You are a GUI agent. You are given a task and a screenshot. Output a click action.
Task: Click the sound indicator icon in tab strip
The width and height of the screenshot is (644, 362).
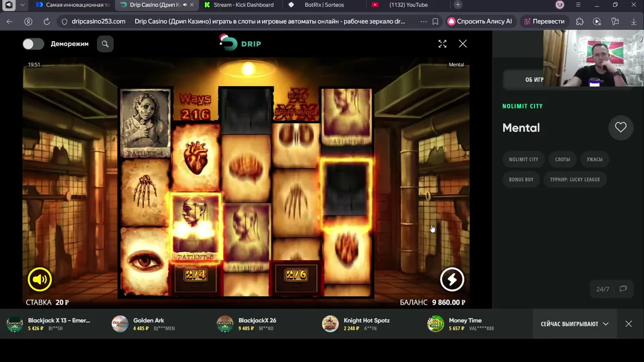coord(9,5)
